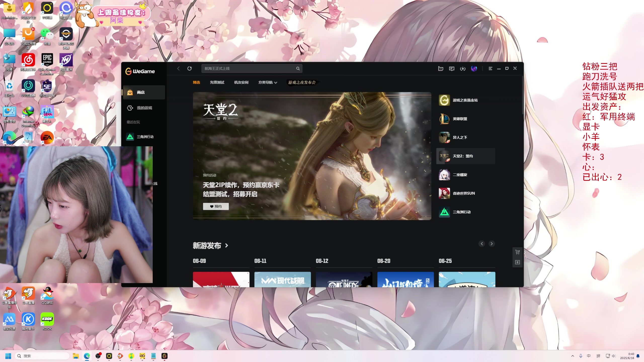Open the KOOK desktop icon
Viewport: 644px width, 362px height.
pos(47,322)
